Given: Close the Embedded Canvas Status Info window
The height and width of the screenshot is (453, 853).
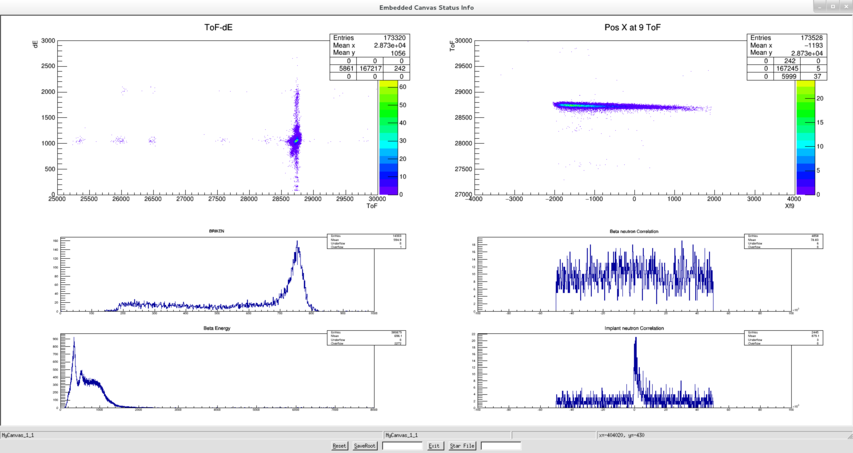Looking at the screenshot, I should [x=845, y=6].
